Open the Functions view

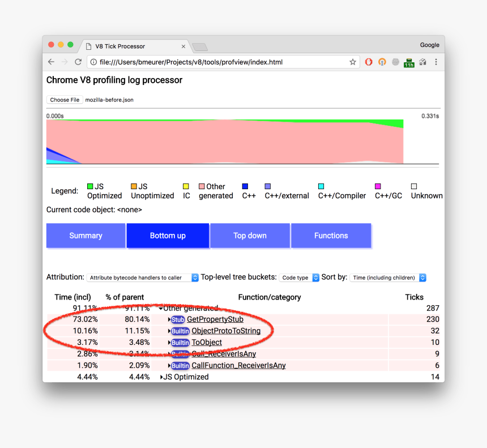331,236
